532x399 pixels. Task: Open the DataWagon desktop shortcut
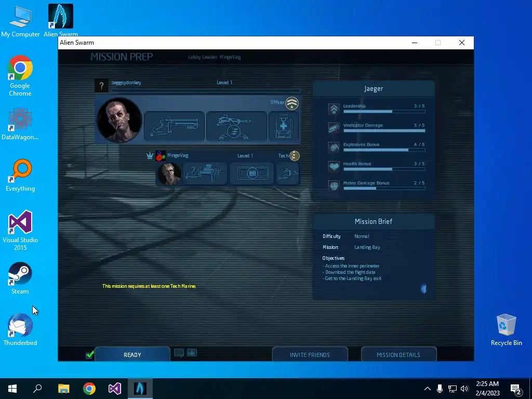point(20,124)
